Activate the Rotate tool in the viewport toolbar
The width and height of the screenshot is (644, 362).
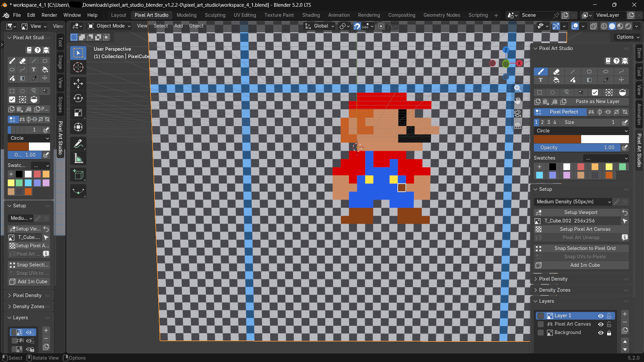point(78,98)
